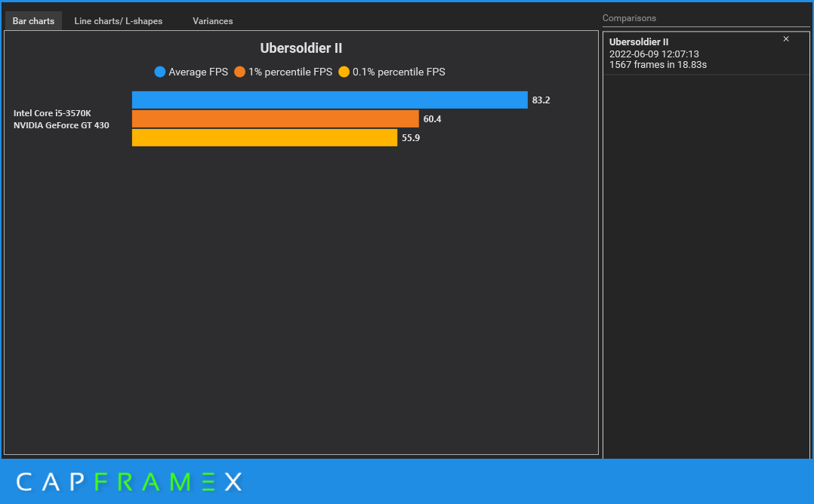This screenshot has width=814, height=504.
Task: Click the Intel Core i5-3570K label
Action: click(52, 113)
